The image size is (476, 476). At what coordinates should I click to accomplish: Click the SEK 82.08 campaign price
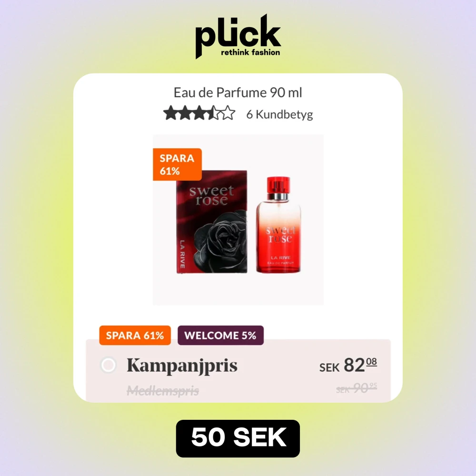[348, 365]
